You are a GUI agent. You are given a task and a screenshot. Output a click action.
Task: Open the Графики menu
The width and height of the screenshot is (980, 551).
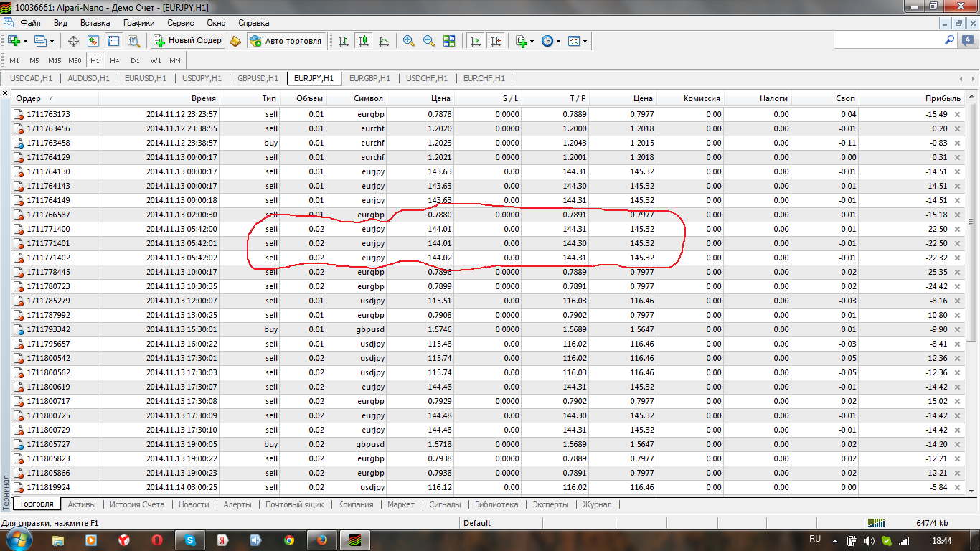[x=138, y=23]
